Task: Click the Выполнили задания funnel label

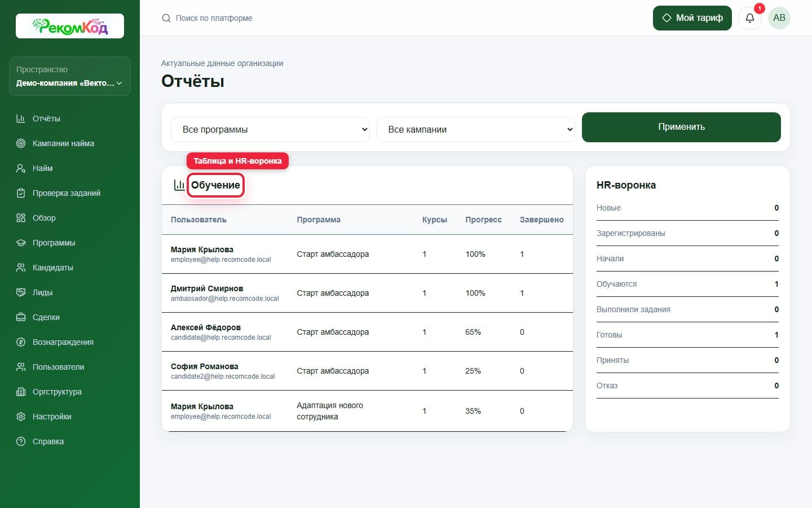Action: tap(633, 309)
